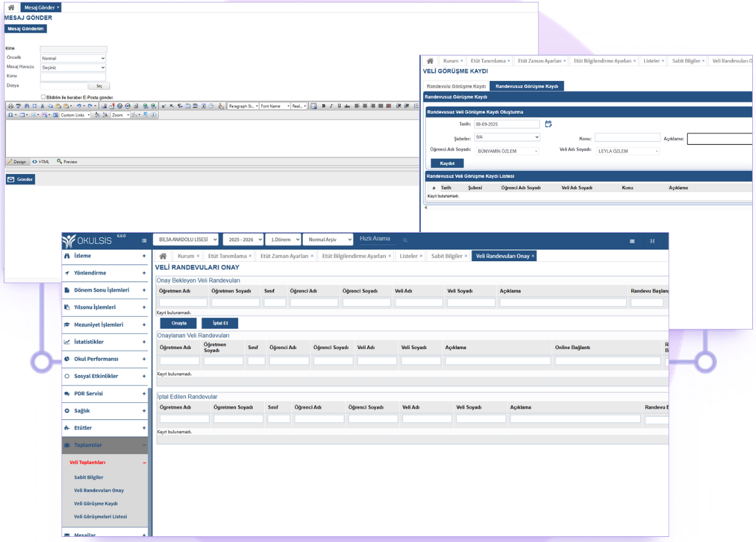
Task: Open the Öncelik dropdown set to Normal
Action: (73, 58)
